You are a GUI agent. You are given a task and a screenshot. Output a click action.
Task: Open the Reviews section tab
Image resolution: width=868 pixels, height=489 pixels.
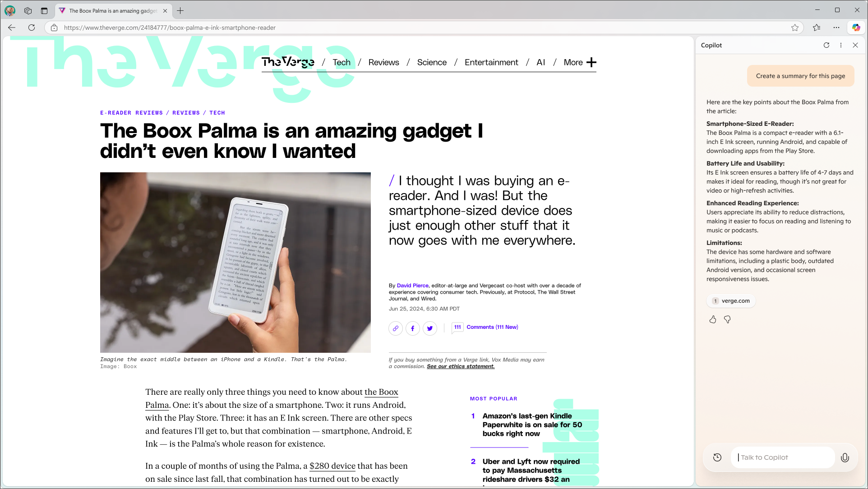(x=384, y=62)
